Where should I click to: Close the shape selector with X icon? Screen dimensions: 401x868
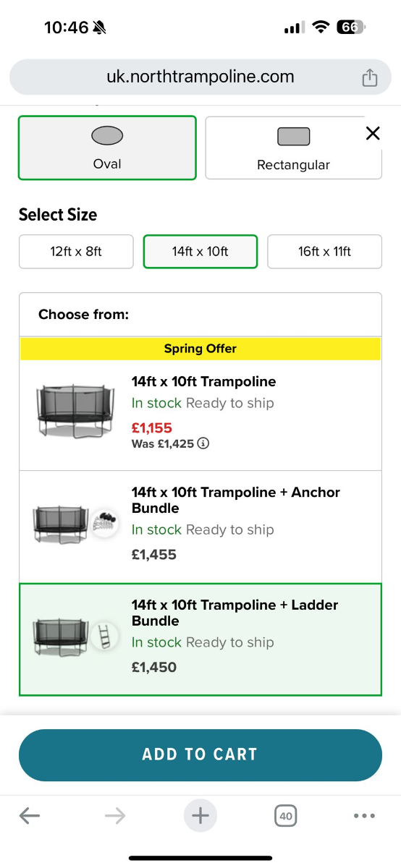[x=373, y=133]
